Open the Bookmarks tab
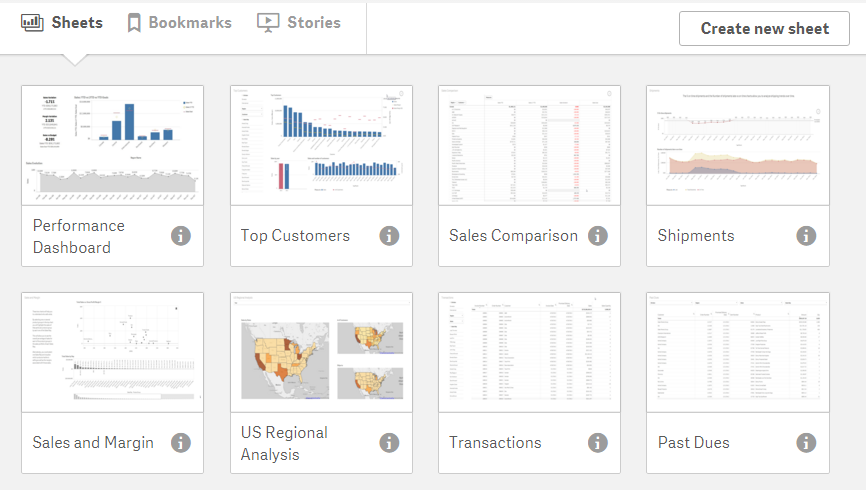This screenshot has width=866, height=490. (x=179, y=22)
